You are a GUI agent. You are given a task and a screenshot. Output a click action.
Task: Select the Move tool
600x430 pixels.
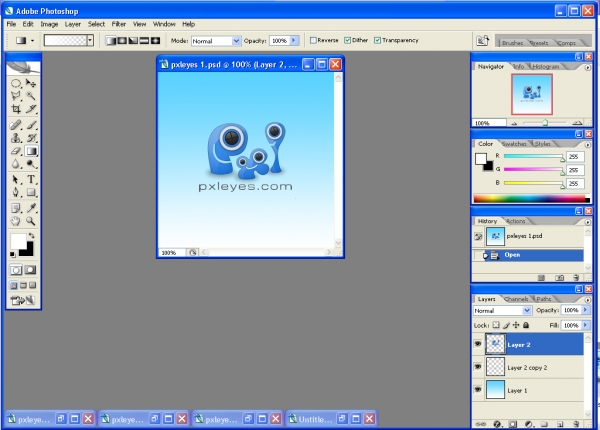tap(31, 83)
